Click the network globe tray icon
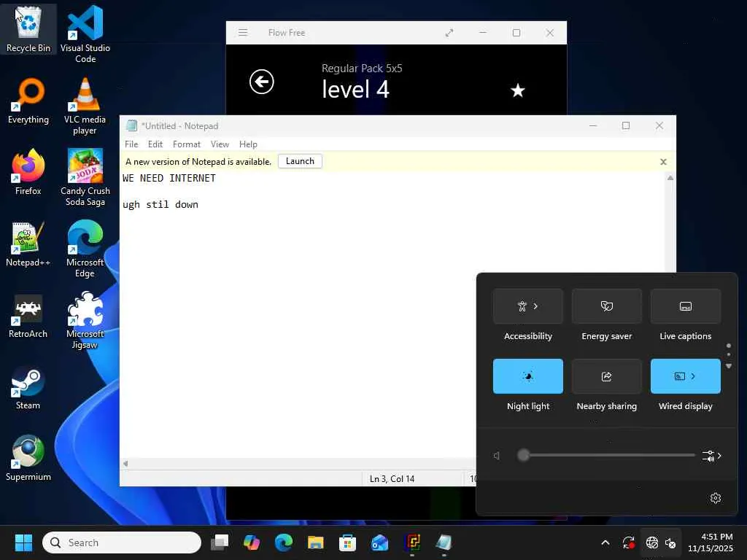The height and width of the screenshot is (560, 747). [651, 542]
